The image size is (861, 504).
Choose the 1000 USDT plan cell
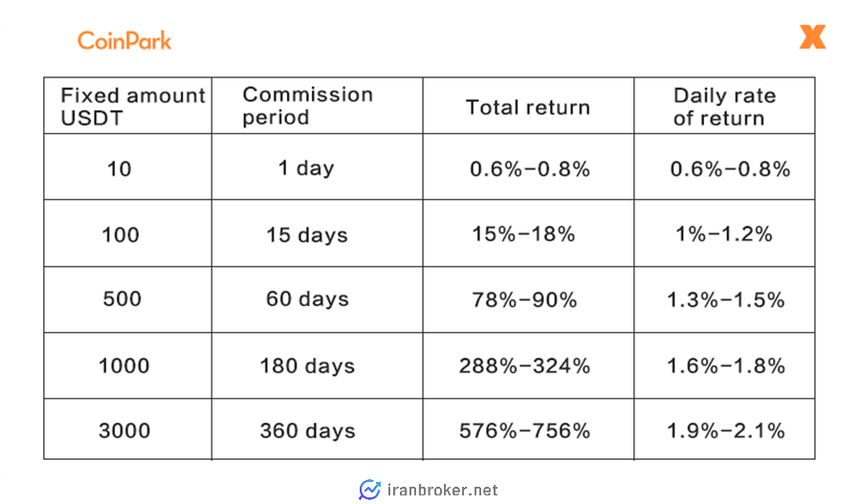128,365
